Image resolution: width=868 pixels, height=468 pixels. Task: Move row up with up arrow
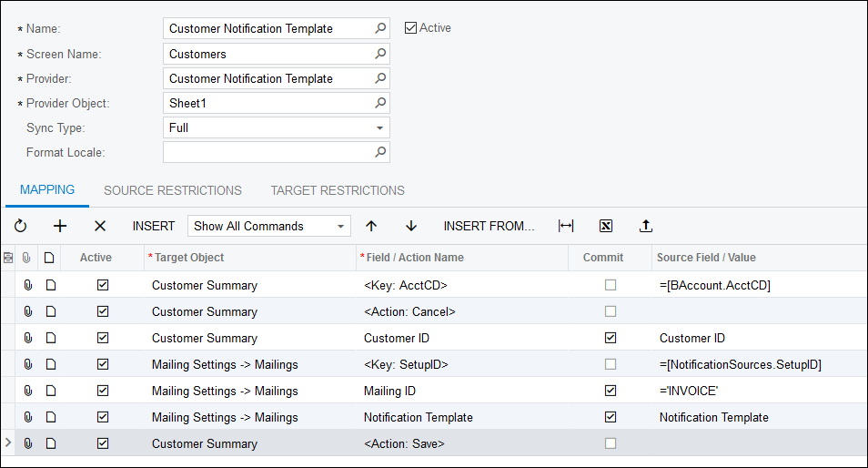(x=371, y=226)
